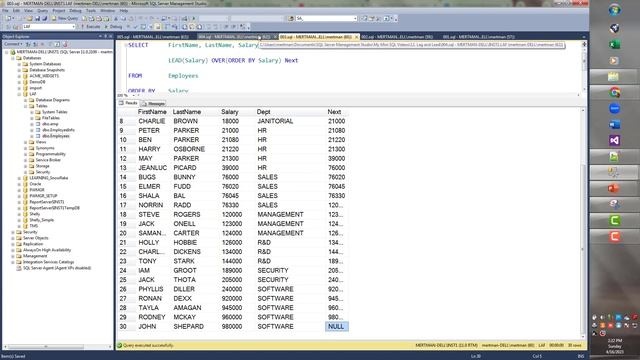Image resolution: width=640 pixels, height=360 pixels.
Task: Click the Execute button in toolbar
Action: [x=90, y=27]
